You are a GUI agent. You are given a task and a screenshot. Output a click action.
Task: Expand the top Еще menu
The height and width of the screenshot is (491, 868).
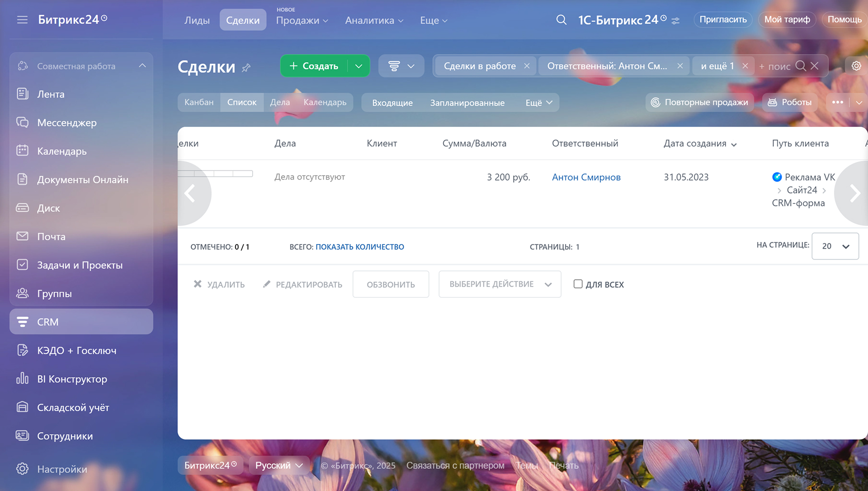tap(433, 20)
